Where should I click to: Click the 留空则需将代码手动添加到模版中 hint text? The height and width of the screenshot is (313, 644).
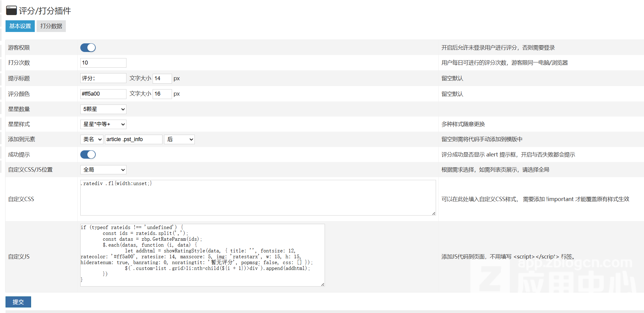482,139
